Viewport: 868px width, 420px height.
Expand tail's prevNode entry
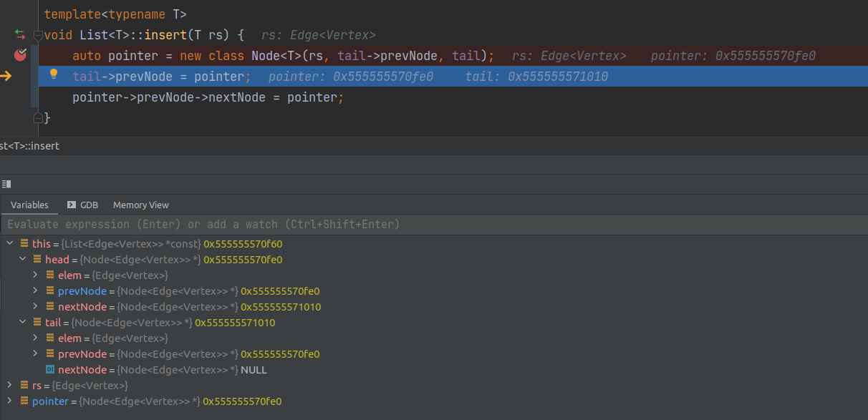pyautogui.click(x=35, y=354)
